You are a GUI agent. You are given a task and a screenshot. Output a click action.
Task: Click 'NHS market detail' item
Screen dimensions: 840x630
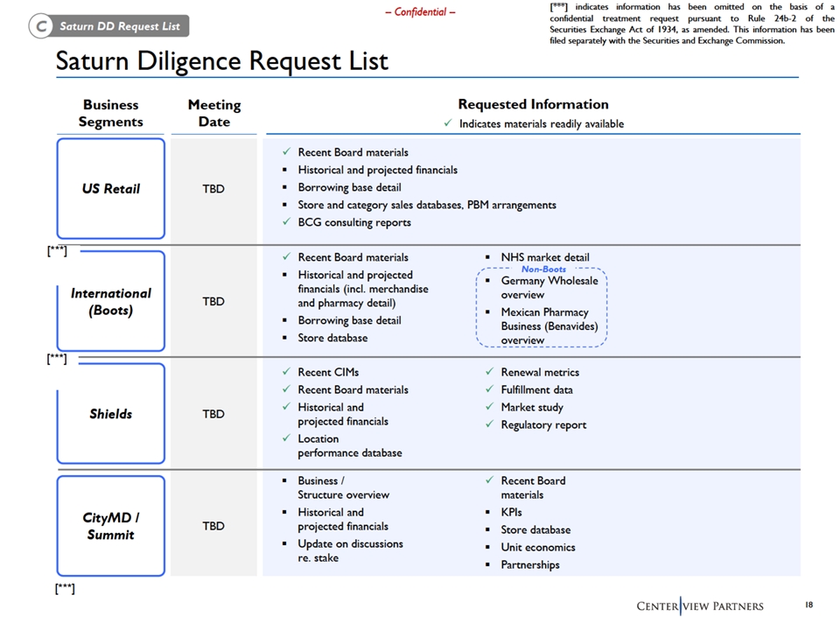point(545,257)
